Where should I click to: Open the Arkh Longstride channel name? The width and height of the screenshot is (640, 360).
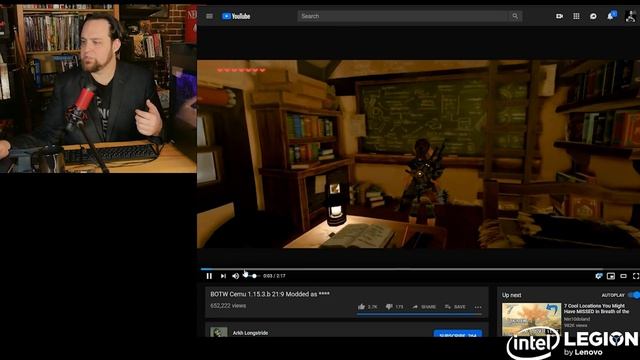click(250, 333)
